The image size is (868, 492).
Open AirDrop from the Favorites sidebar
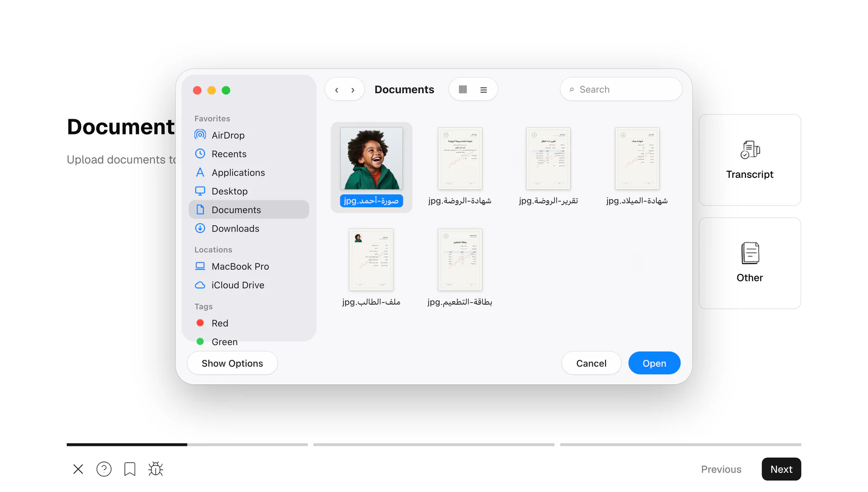(248, 135)
